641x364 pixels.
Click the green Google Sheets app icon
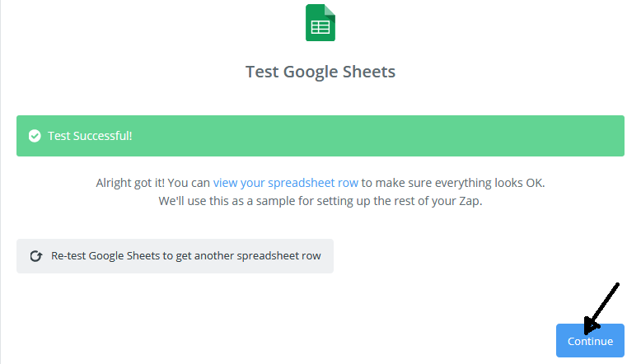pyautogui.click(x=320, y=22)
